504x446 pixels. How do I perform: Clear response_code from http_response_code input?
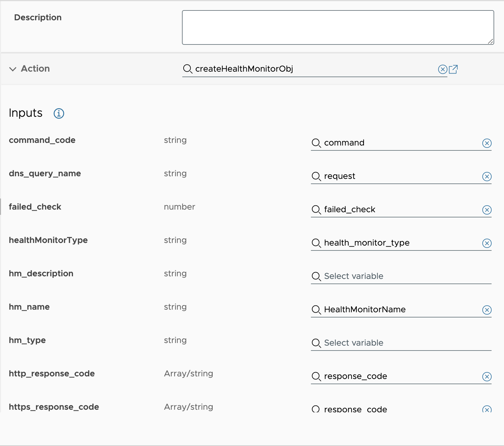487,377
